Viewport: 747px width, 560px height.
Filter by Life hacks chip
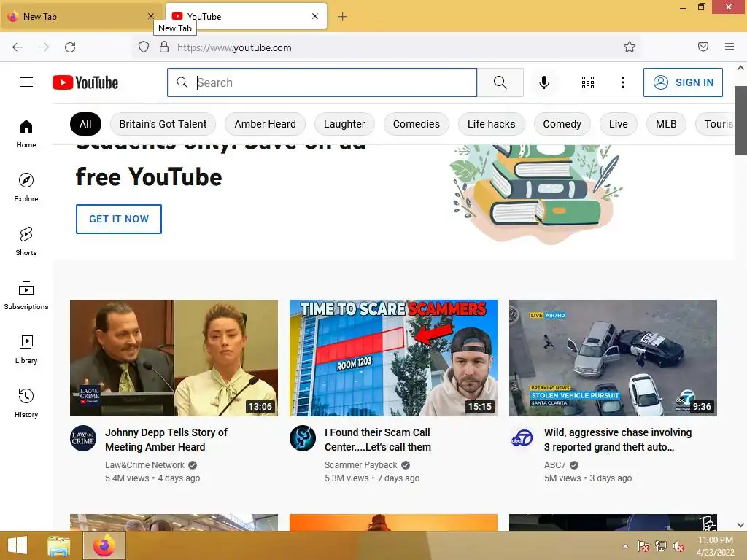click(491, 124)
